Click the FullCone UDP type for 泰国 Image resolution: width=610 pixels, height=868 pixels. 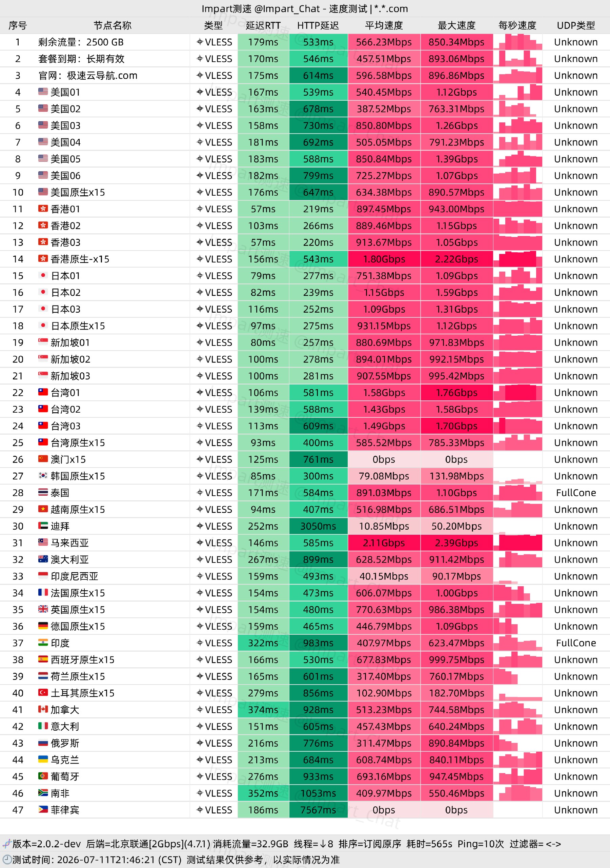[x=576, y=493]
